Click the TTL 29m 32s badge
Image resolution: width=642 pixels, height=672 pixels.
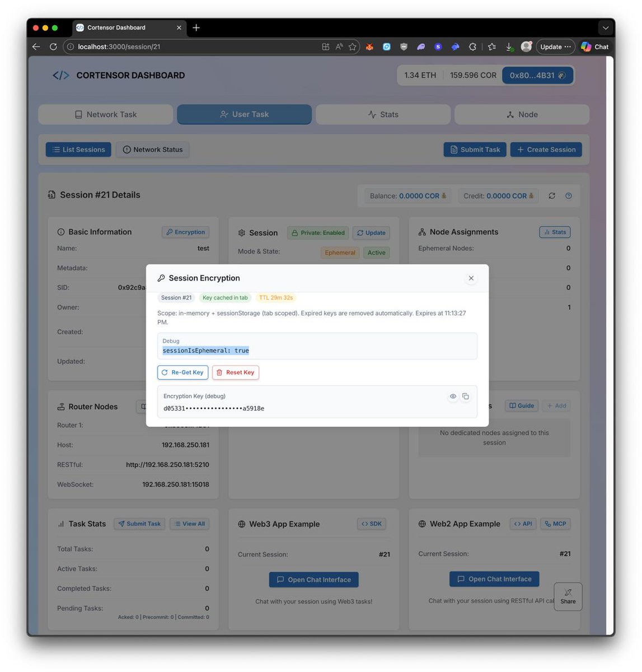coord(276,298)
